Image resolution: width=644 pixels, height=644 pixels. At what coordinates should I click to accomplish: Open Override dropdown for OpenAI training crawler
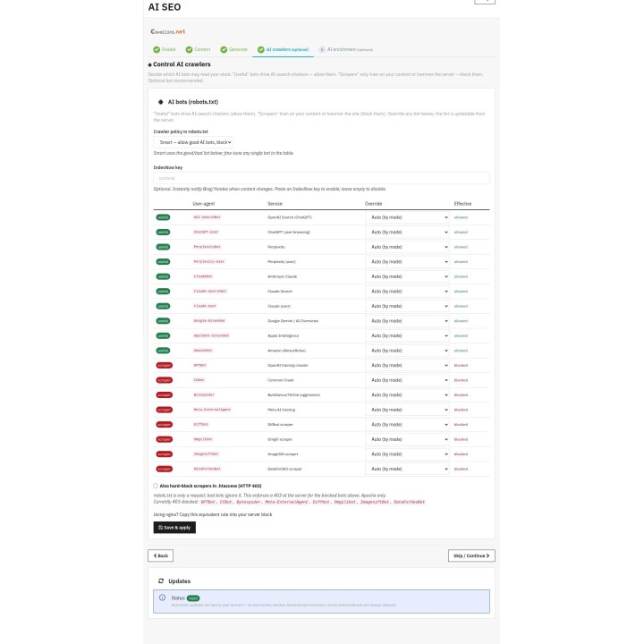407,365
